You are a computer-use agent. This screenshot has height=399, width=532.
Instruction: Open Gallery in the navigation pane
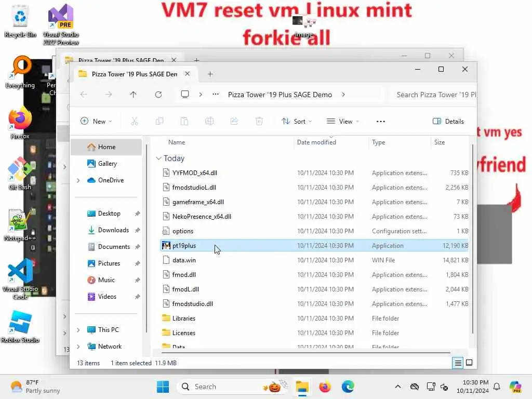tap(106, 164)
